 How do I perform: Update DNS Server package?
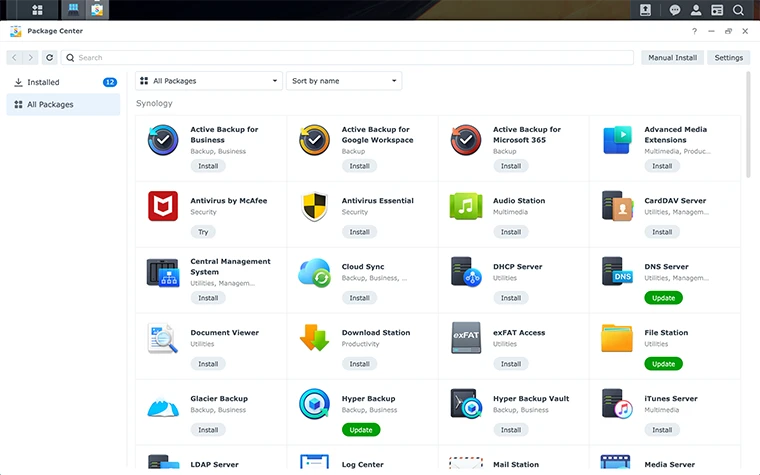(x=664, y=298)
